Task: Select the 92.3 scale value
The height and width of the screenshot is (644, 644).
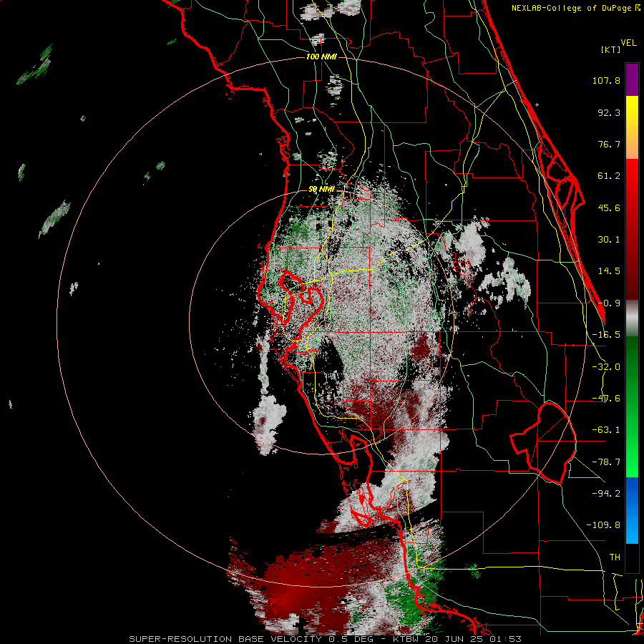Action: point(609,112)
